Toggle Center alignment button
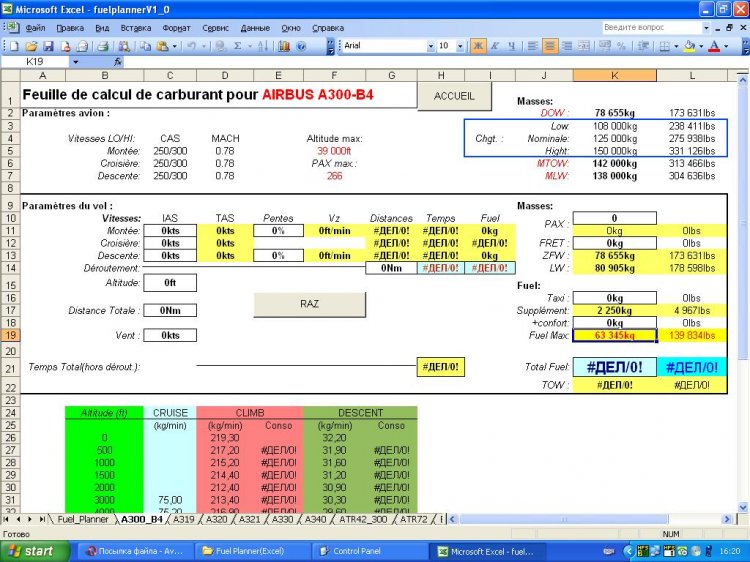This screenshot has height=562, width=750. pyautogui.click(x=550, y=46)
